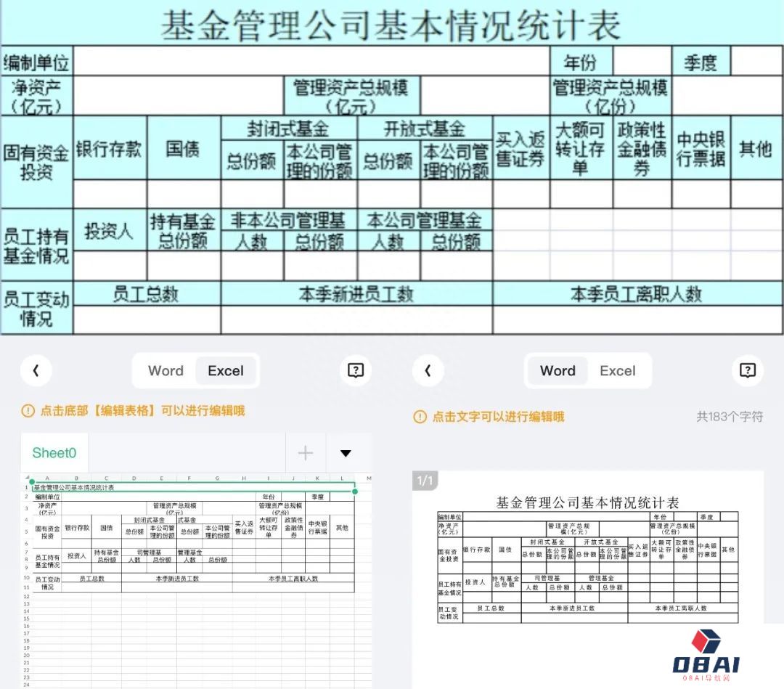The height and width of the screenshot is (689, 784).
Task: Click the 点击文字可以进行编辑哦 hint text
Action: (x=498, y=417)
